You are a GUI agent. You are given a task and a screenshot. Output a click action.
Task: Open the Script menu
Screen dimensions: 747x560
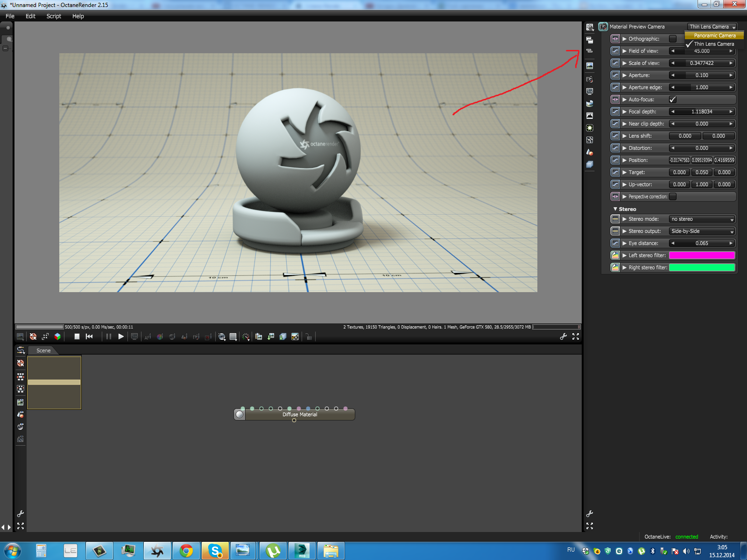[x=54, y=16]
